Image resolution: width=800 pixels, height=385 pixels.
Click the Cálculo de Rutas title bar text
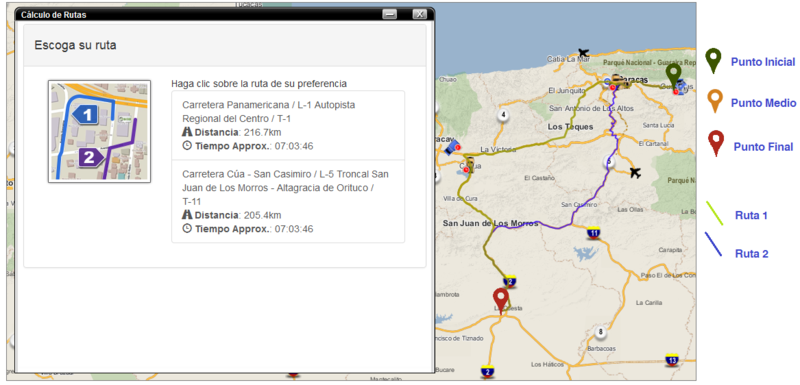point(54,15)
